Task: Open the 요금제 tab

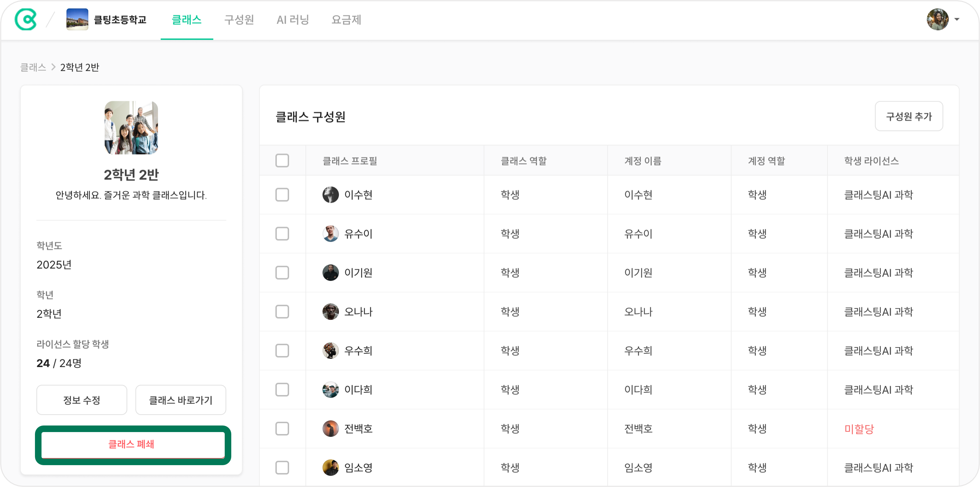Action: click(x=346, y=19)
